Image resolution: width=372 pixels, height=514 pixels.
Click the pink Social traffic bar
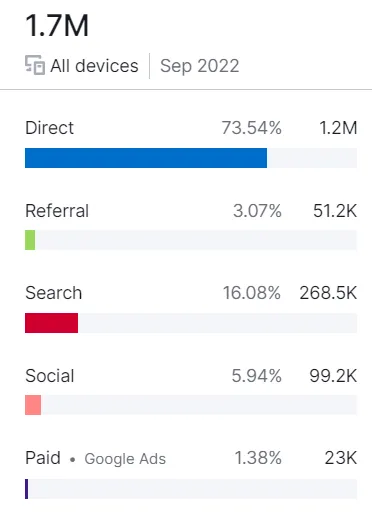point(33,405)
